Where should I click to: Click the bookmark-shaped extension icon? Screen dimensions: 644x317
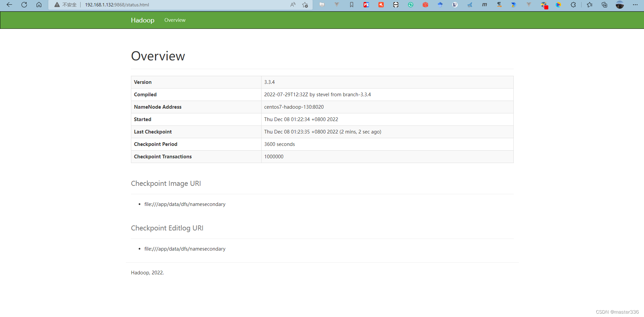(352, 5)
